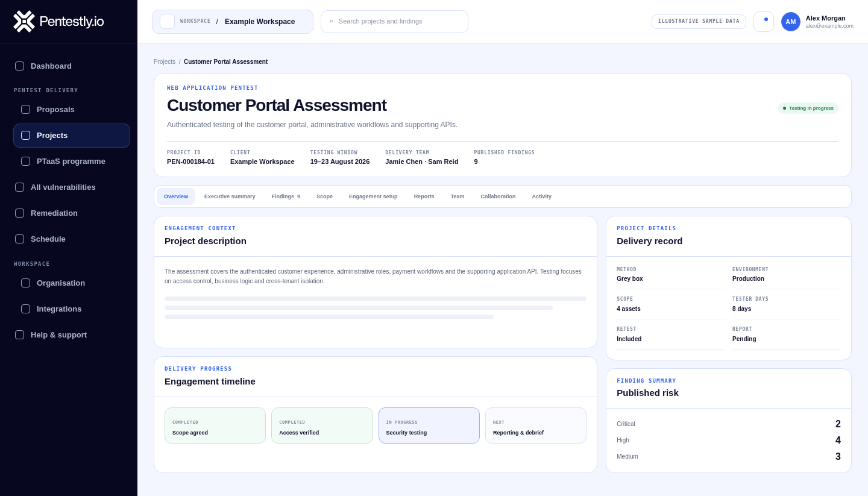Click the Customer Portal Assessment heading

pyautogui.click(x=277, y=105)
